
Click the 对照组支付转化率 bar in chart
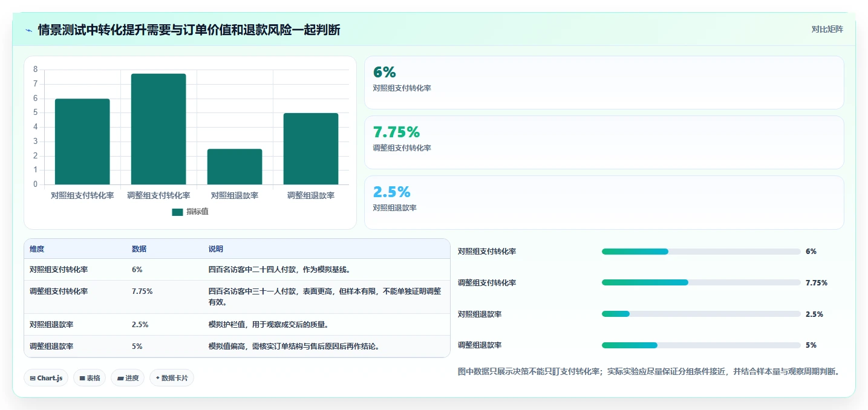click(x=82, y=142)
